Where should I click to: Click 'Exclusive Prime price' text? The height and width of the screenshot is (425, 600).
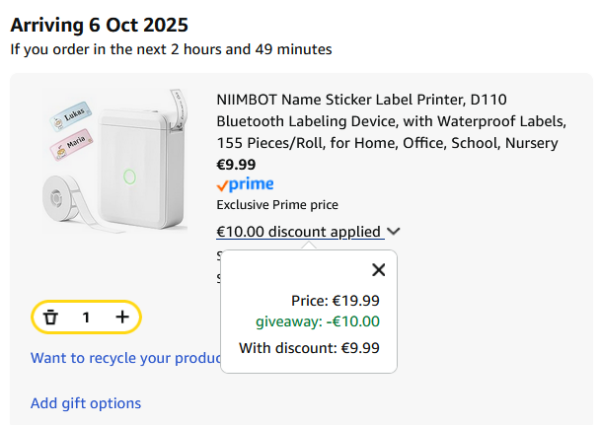click(x=277, y=205)
